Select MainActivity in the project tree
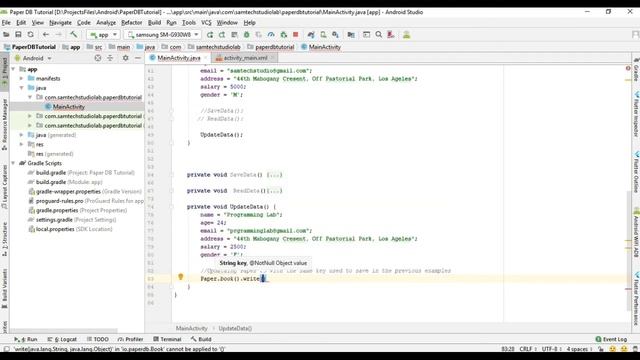The height and width of the screenshot is (360, 640). pyautogui.click(x=69, y=107)
